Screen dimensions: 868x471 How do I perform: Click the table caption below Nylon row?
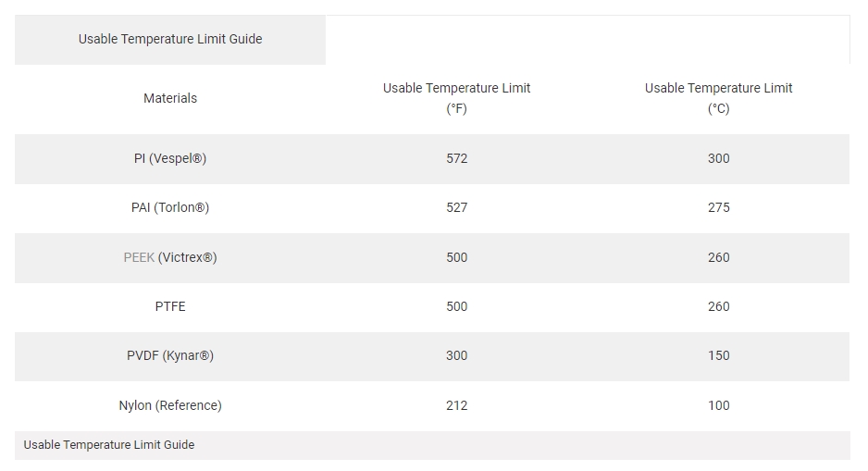click(109, 445)
